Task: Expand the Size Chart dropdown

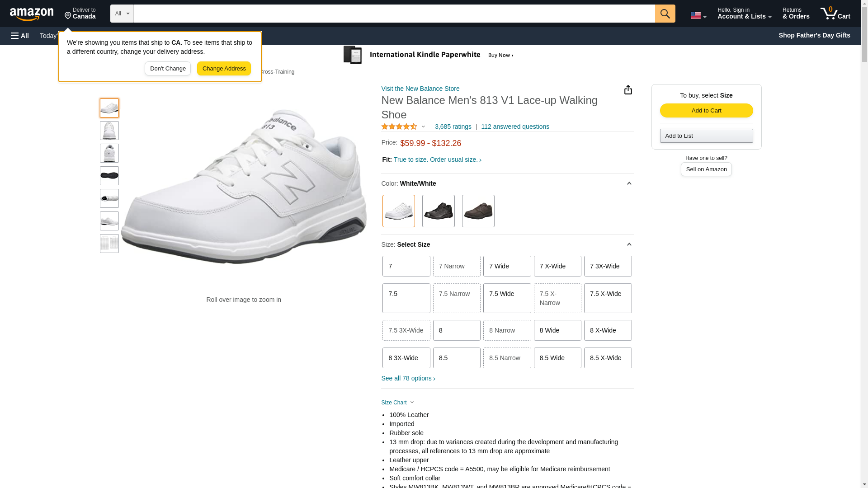Action: coord(397,403)
